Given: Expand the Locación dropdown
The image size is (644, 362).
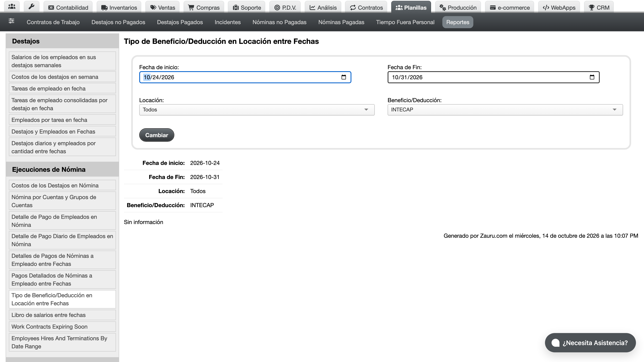Looking at the screenshot, I should click(257, 110).
